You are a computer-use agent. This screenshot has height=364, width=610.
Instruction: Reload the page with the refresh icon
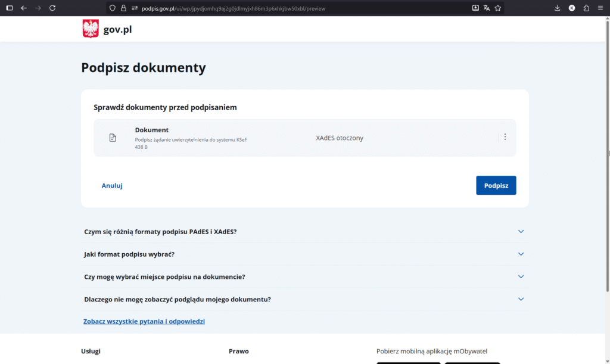(52, 8)
